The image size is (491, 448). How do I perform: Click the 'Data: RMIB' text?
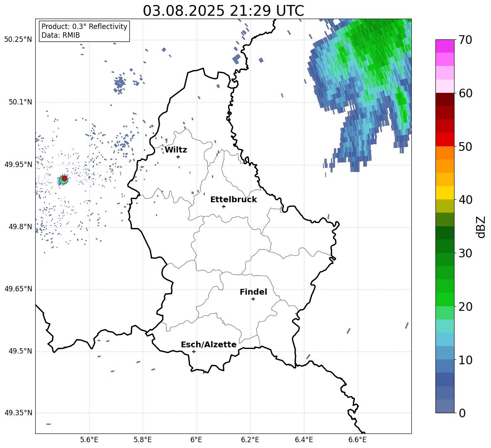[x=61, y=35]
